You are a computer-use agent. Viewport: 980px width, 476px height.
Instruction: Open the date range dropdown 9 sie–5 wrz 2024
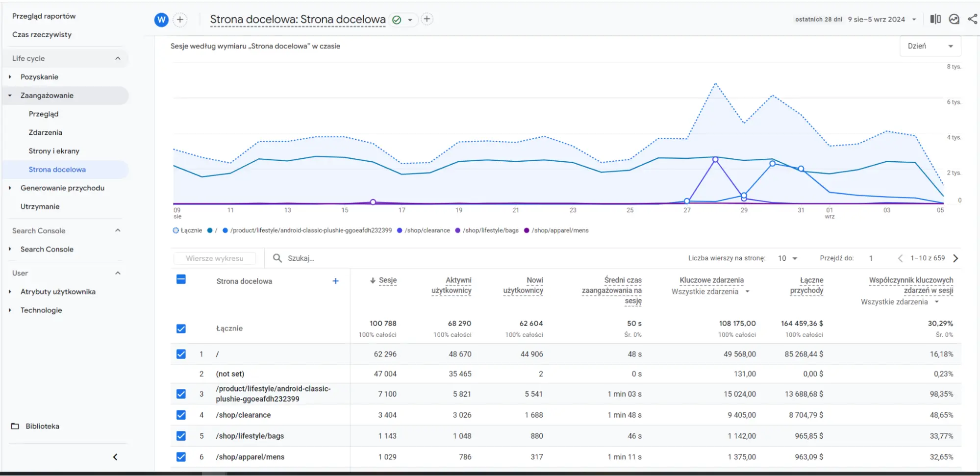point(882,20)
